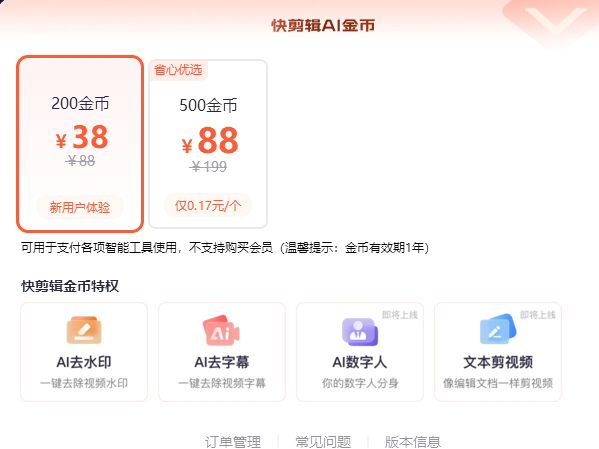Click the 快剪辑AI金币 header title
599x449 pixels.
point(323,26)
